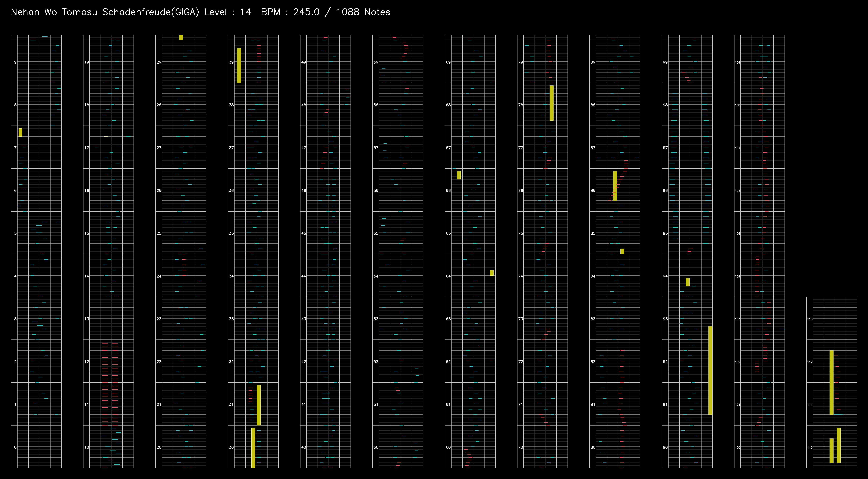
Task: Select the yellow long note in measure 86
Action: pyautogui.click(x=615, y=186)
